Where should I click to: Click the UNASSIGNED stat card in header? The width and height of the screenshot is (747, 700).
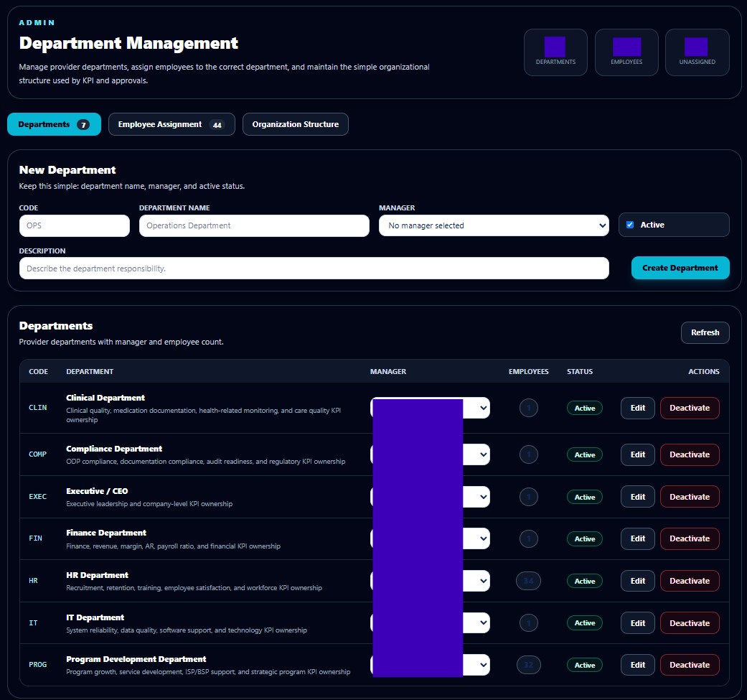click(697, 52)
